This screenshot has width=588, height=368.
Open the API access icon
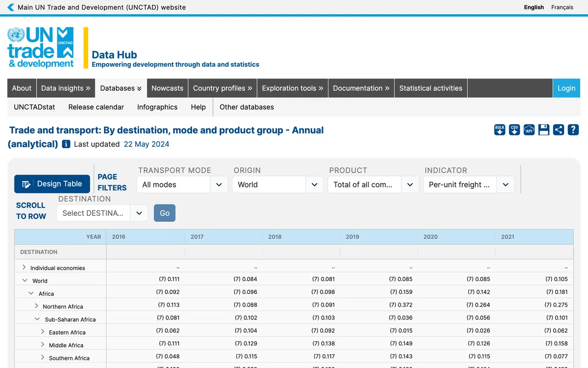pos(529,130)
